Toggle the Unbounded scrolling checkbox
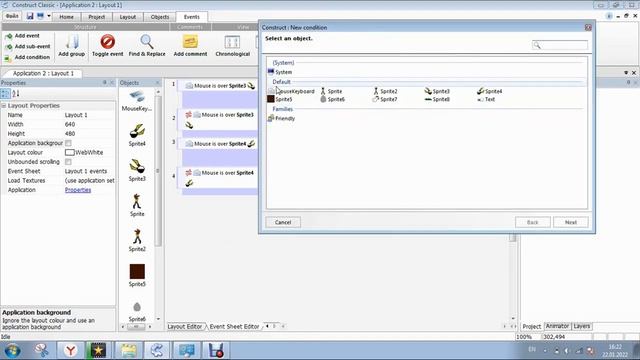The image size is (640, 360). pyautogui.click(x=68, y=162)
